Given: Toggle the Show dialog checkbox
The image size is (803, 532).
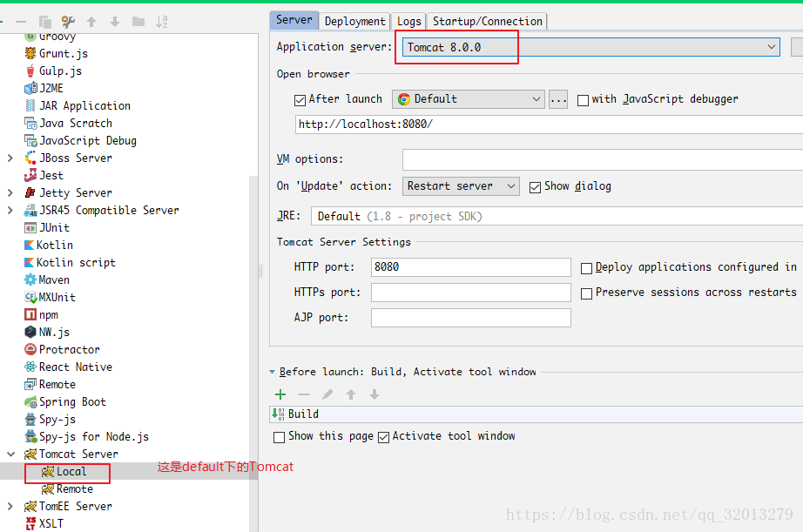Looking at the screenshot, I should (535, 187).
